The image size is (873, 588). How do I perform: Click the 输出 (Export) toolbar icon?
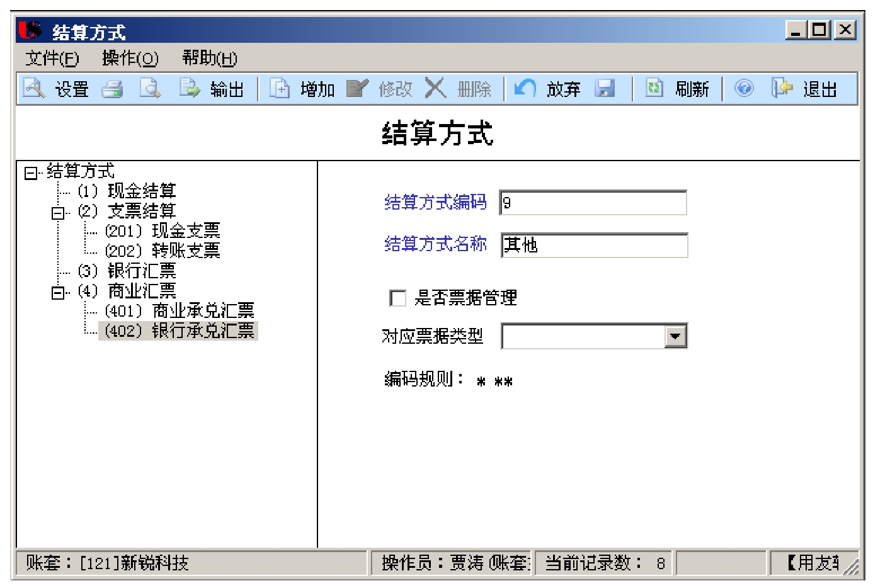(x=189, y=89)
